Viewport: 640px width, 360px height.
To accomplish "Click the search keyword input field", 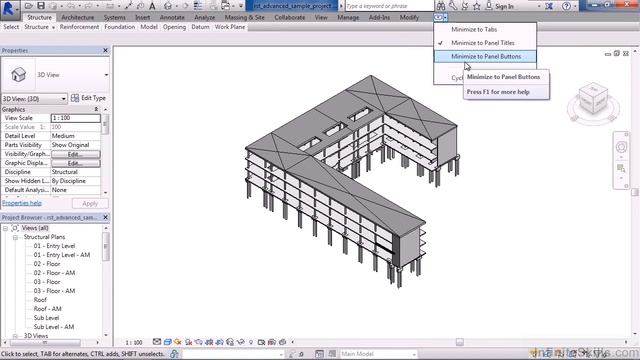I will click(x=389, y=6).
